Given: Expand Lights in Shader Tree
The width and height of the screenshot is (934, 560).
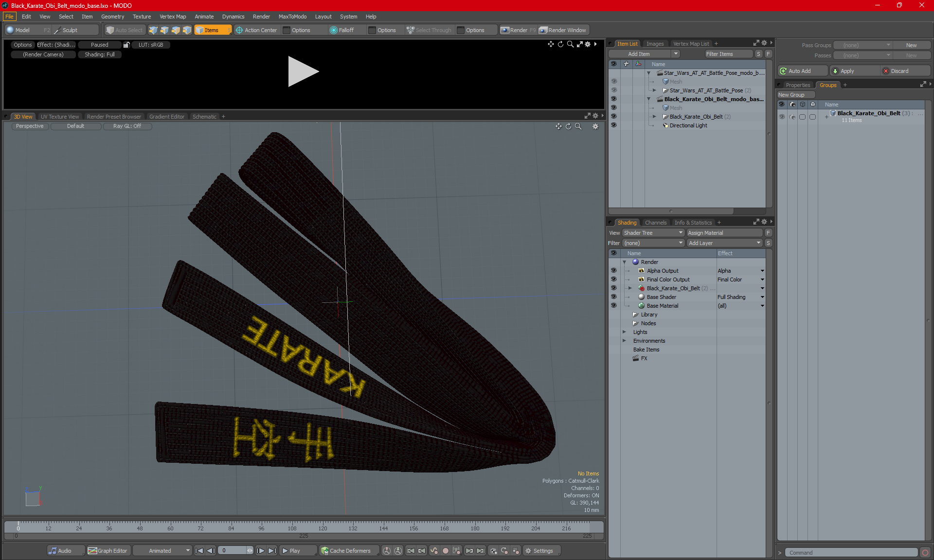Looking at the screenshot, I should click(x=625, y=332).
